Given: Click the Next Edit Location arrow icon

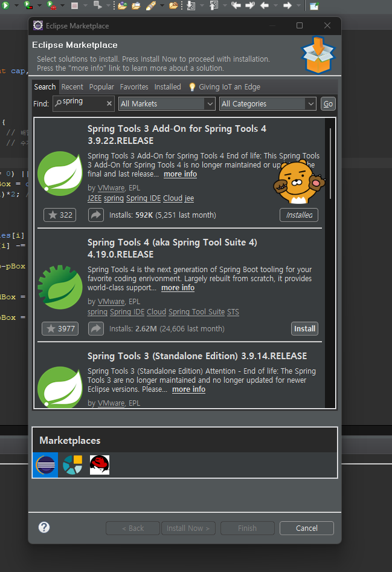Looking at the screenshot, I should click(250, 5).
